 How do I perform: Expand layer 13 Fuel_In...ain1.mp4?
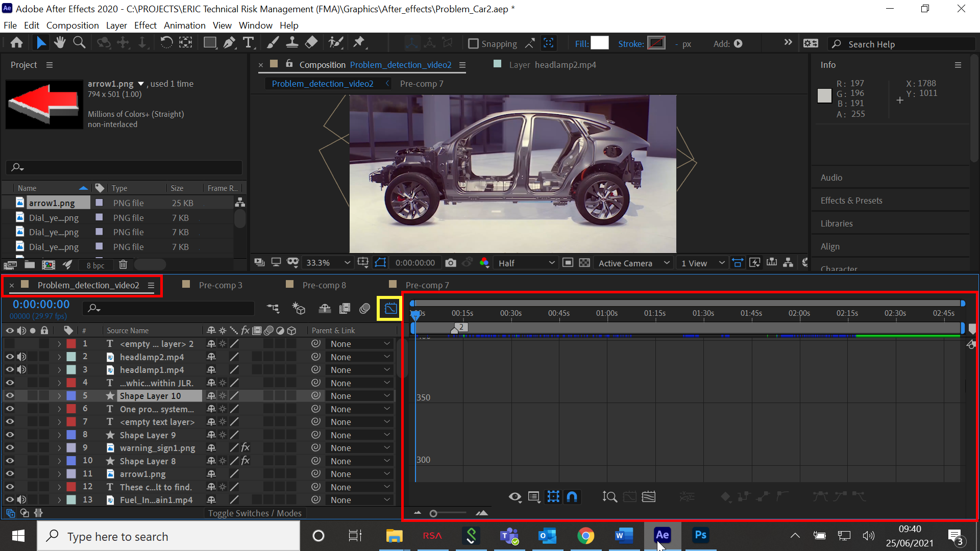[59, 500]
